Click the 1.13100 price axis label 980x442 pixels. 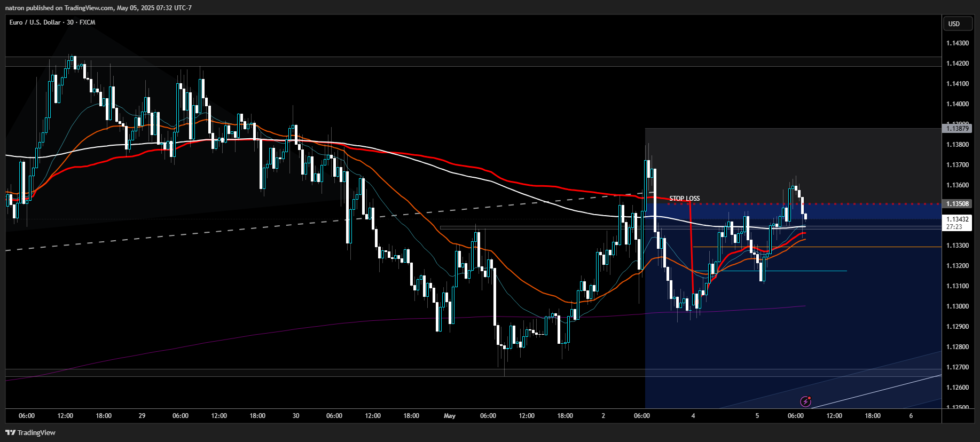pos(957,286)
